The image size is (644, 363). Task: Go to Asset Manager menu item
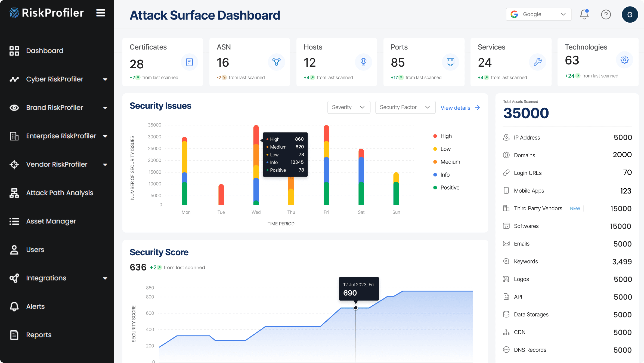(x=51, y=221)
